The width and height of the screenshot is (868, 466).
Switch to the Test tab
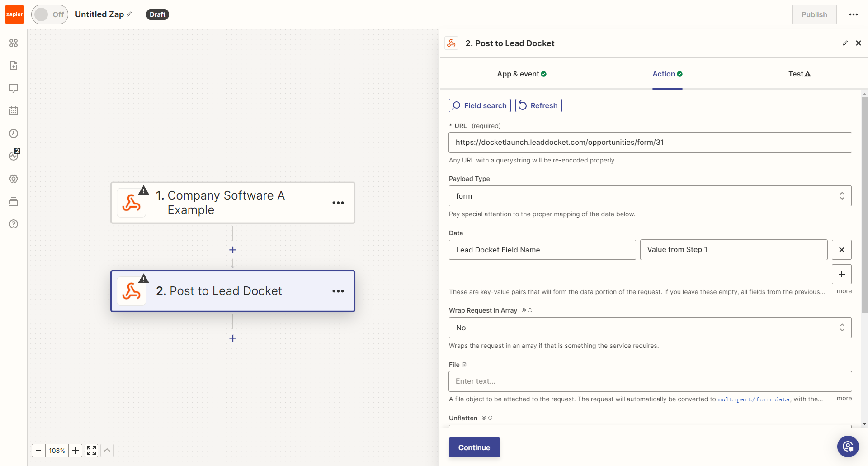(x=798, y=74)
